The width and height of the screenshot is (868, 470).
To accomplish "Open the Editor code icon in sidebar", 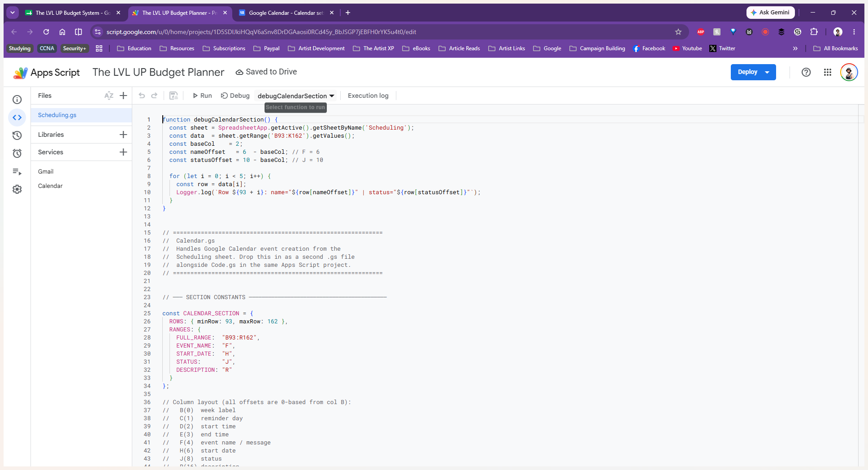I will coord(17,117).
